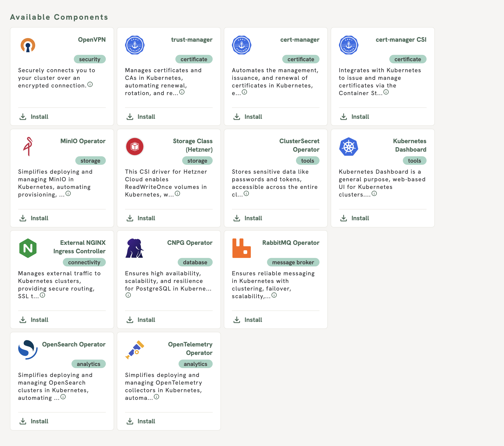Viewport: 504px width, 446px height.
Task: Install the RabbitMQ Operator
Action: click(x=248, y=320)
